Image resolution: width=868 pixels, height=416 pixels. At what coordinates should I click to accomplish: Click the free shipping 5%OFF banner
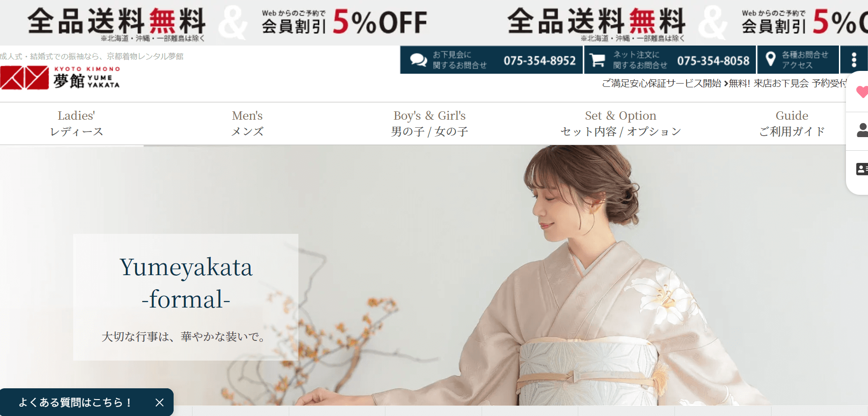click(228, 23)
